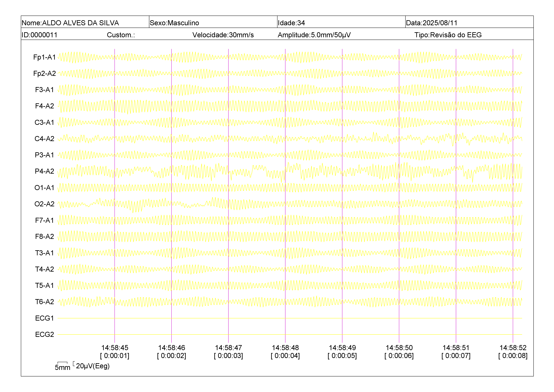This screenshot has height=392, width=554.
Task: Select the T3-A1 channel label
Action: 44,253
